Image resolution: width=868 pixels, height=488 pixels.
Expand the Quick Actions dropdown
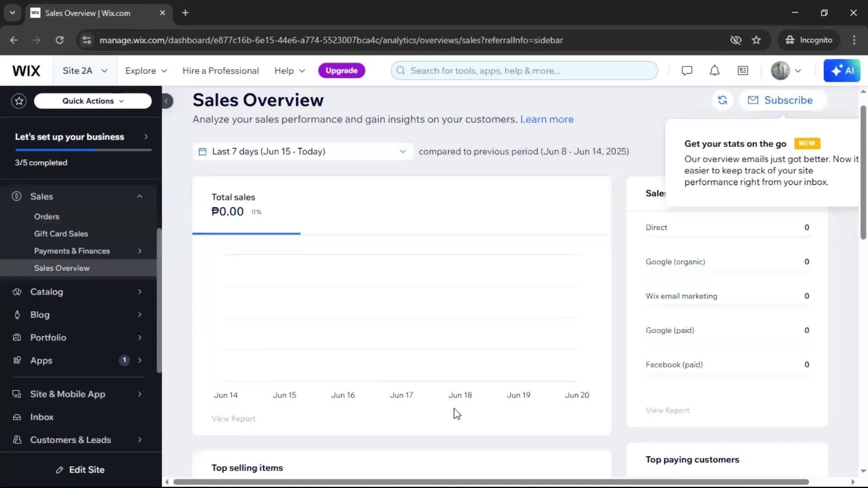pos(93,101)
